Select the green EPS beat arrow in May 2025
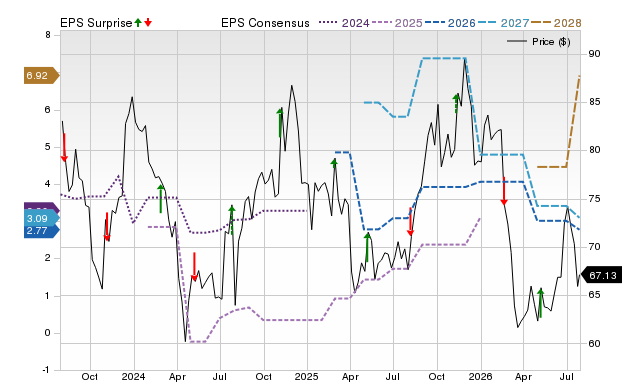The image size is (640, 382). tap(367, 247)
